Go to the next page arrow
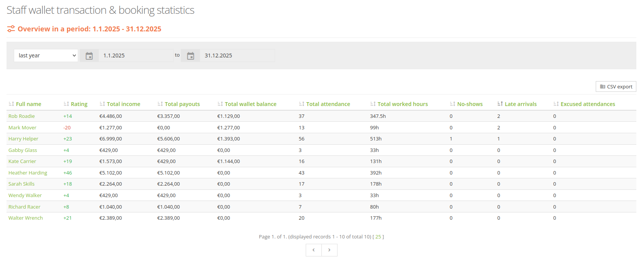 click(x=329, y=250)
